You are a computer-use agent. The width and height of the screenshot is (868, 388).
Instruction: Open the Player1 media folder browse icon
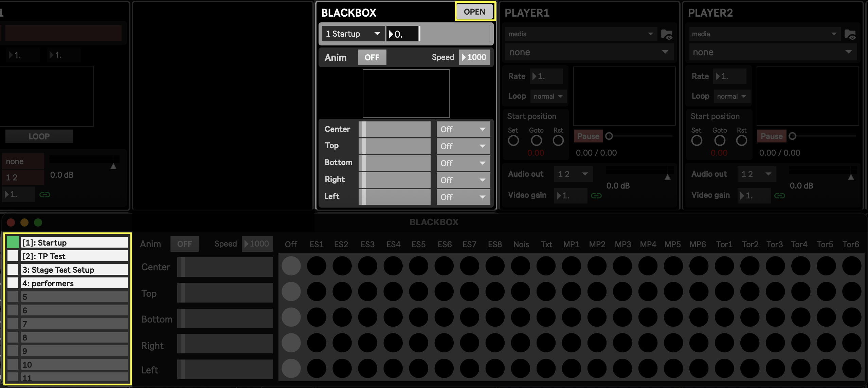[667, 34]
